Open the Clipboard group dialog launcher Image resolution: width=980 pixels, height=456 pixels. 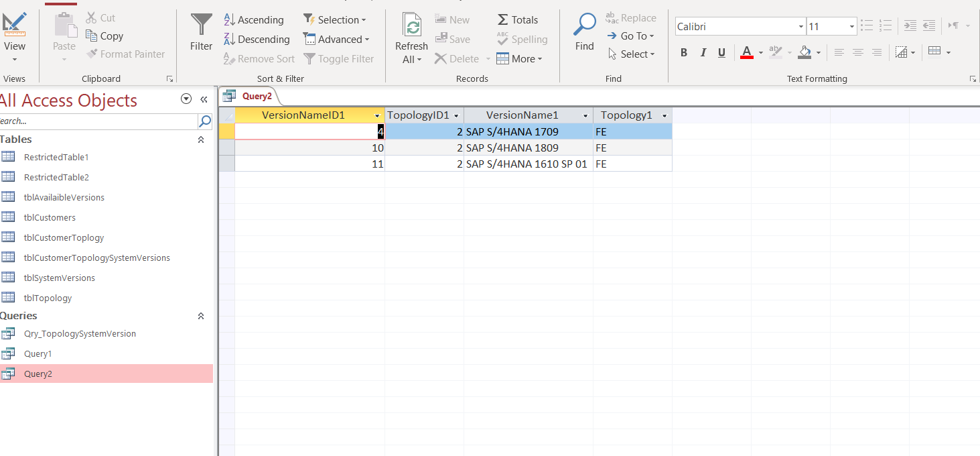169,79
